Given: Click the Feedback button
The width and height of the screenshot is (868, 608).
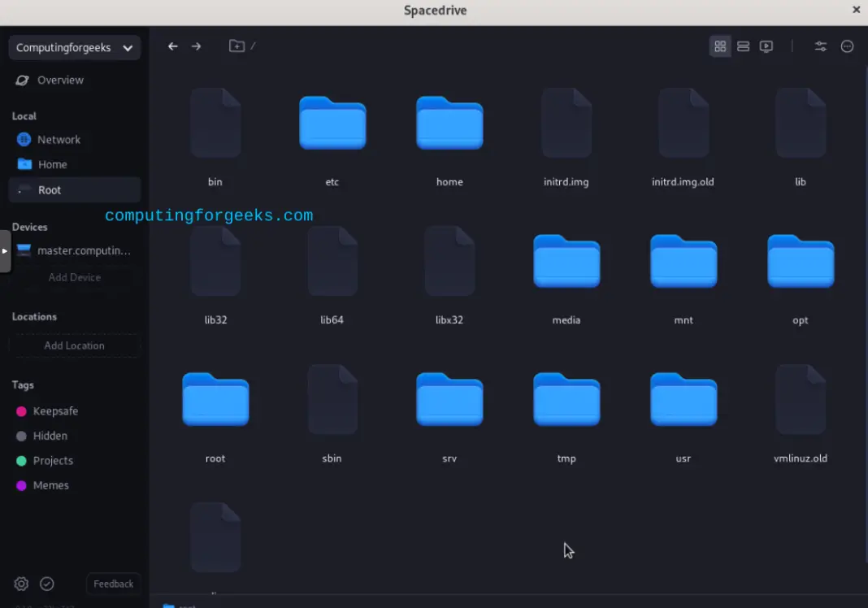Looking at the screenshot, I should (x=113, y=584).
